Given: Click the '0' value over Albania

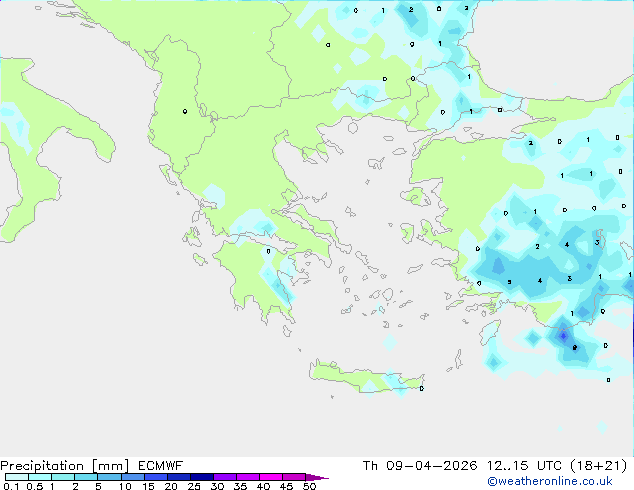Looking at the screenshot, I should 185,111.
